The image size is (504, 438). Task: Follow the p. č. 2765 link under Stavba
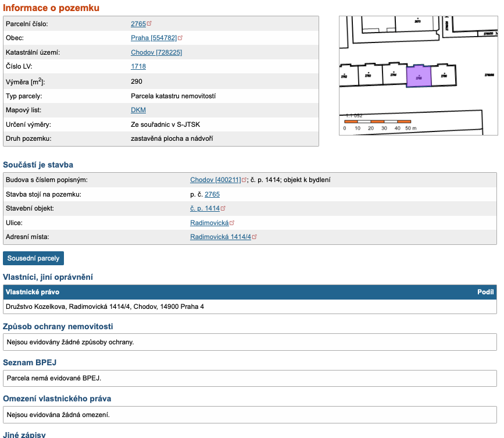tap(212, 194)
